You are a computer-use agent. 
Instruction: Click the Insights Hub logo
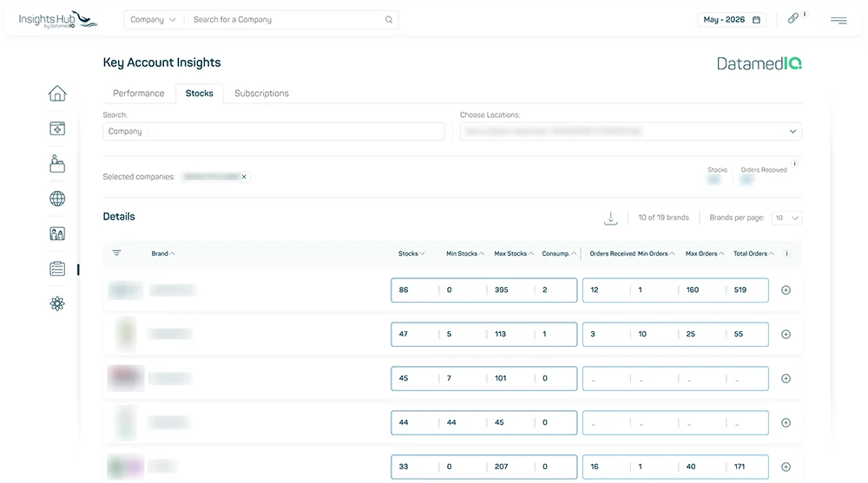(x=58, y=20)
